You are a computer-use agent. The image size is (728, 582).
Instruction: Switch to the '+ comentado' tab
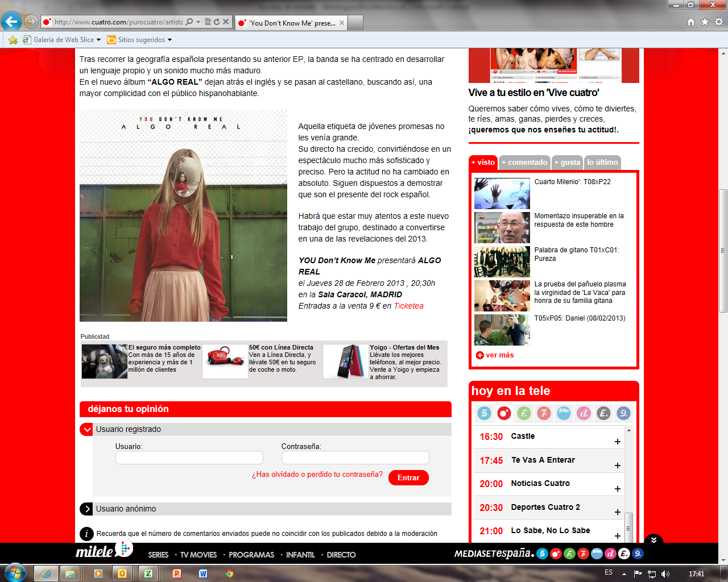click(x=524, y=163)
